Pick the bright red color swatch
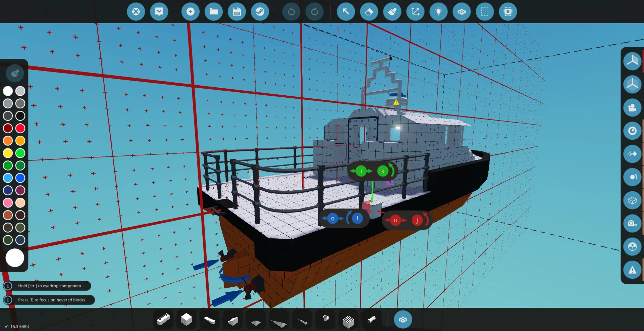Image resolution: width=644 pixels, height=331 pixels. [x=20, y=128]
